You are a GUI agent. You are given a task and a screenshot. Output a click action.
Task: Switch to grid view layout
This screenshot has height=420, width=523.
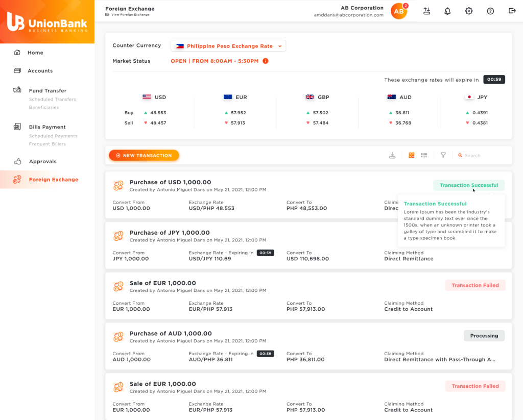[412, 155]
